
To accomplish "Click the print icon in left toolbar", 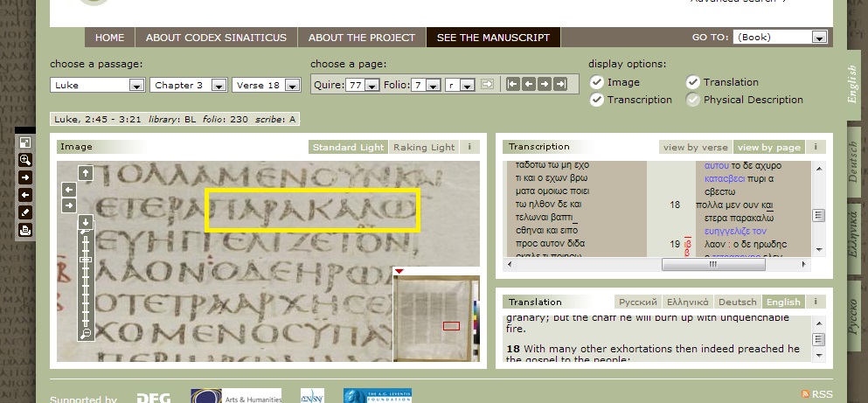I will 24,230.
